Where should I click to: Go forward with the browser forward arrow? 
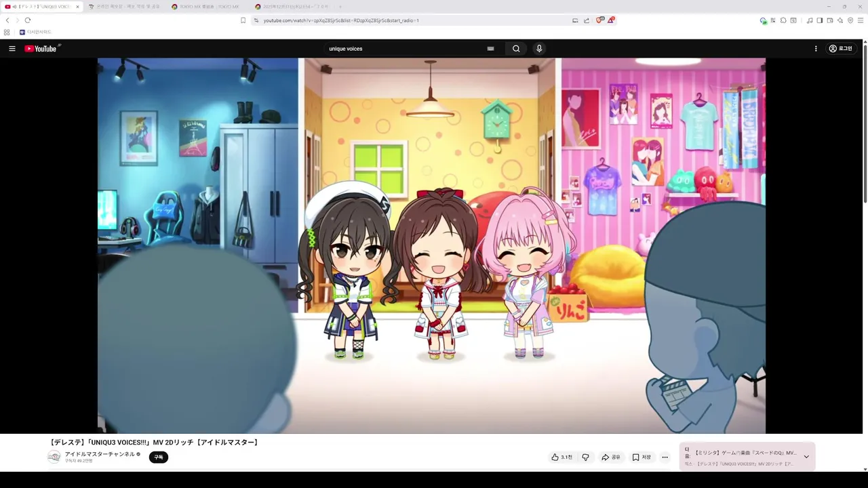(x=18, y=20)
